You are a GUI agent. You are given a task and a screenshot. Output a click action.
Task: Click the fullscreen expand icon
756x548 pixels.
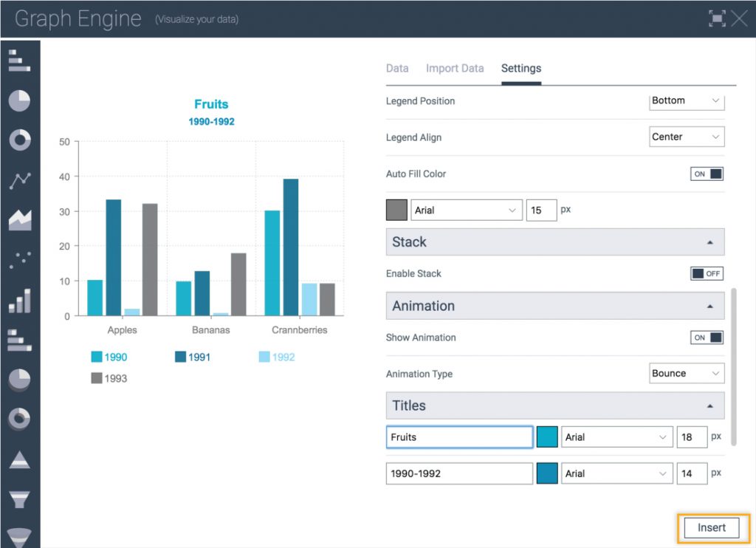pyautogui.click(x=716, y=18)
